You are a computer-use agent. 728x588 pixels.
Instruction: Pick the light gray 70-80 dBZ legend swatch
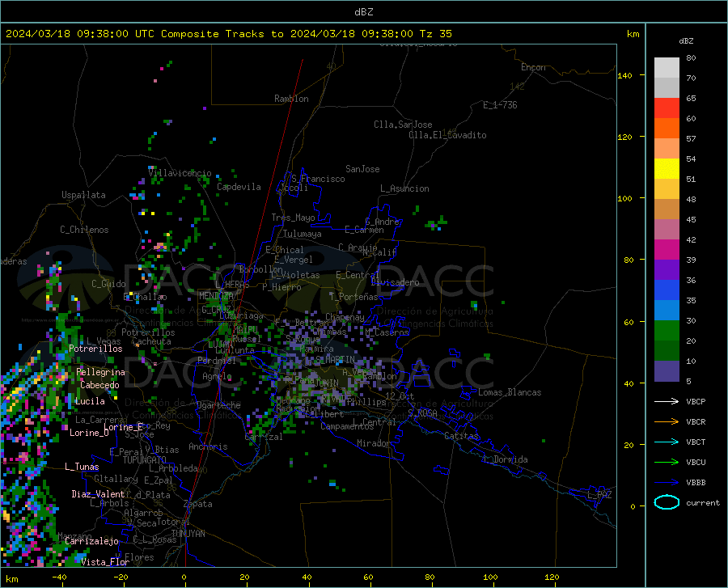[x=667, y=68]
